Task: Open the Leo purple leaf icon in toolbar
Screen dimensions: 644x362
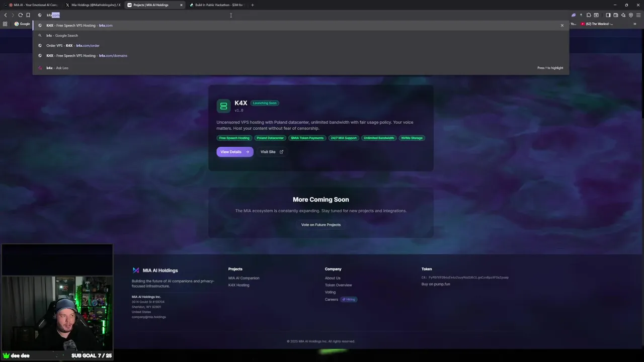Action: [x=573, y=15]
